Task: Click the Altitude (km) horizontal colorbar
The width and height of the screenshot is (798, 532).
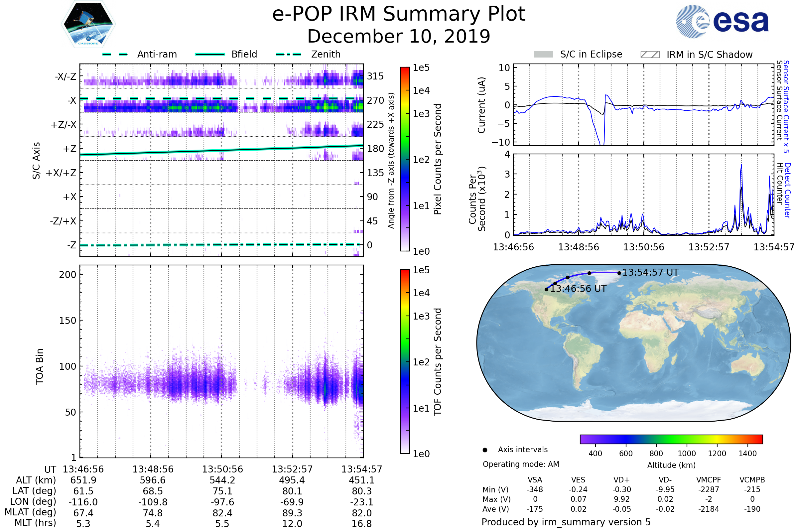Action: pyautogui.click(x=671, y=439)
